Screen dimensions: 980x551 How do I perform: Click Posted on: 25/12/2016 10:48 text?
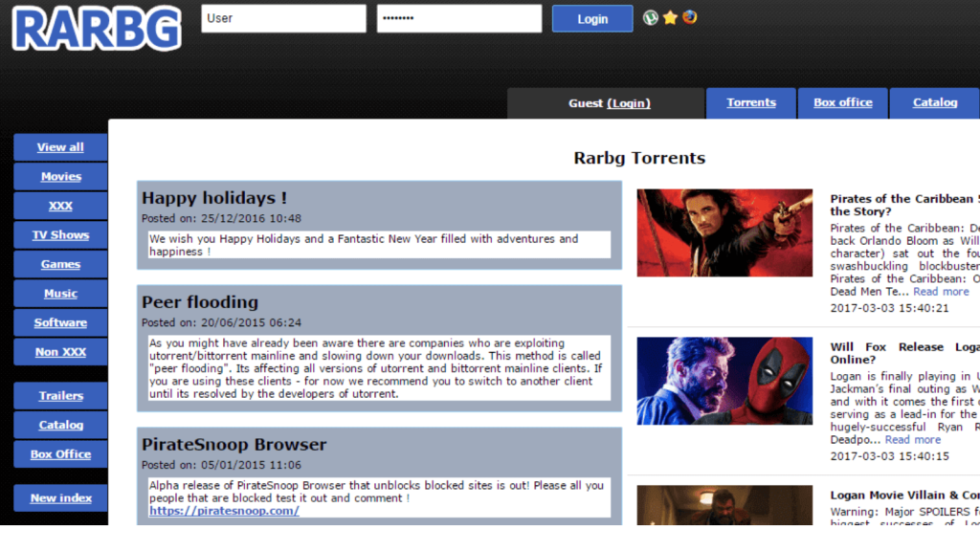(x=221, y=219)
